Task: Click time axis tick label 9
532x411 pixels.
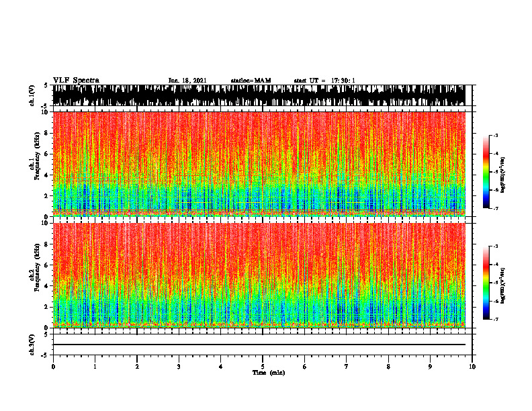Action: coord(430,367)
